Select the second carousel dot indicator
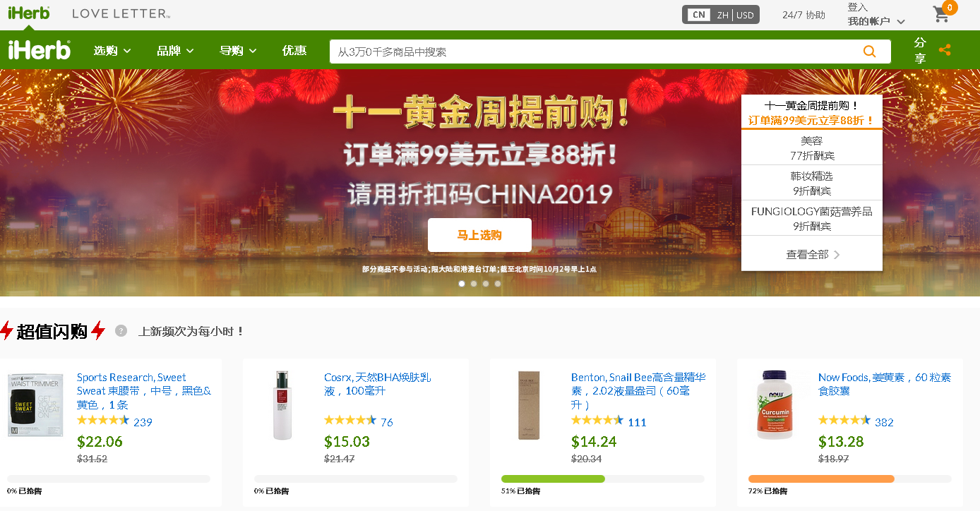 (x=474, y=284)
